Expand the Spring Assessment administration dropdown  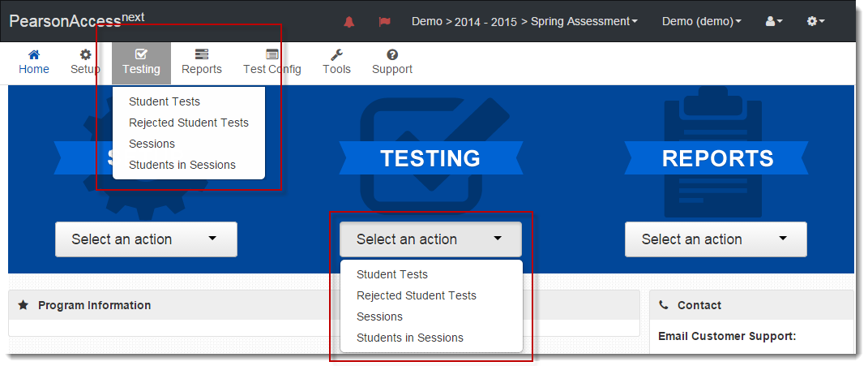[x=524, y=21]
